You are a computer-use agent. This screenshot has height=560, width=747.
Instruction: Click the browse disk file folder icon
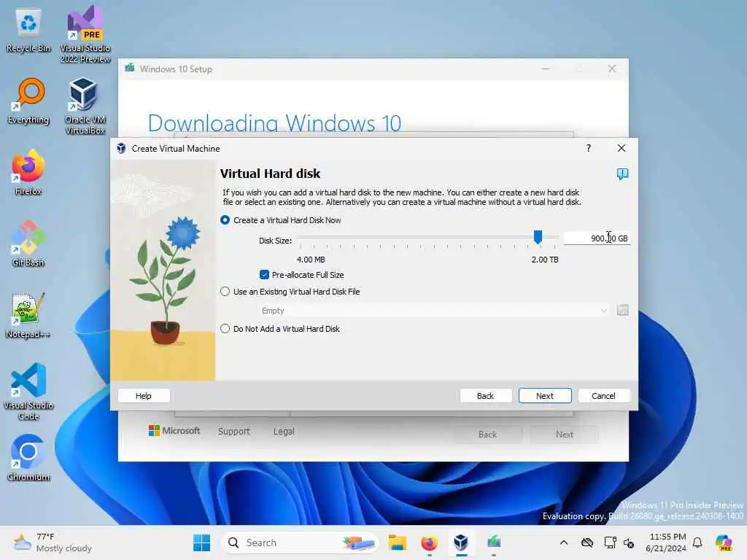pos(623,311)
